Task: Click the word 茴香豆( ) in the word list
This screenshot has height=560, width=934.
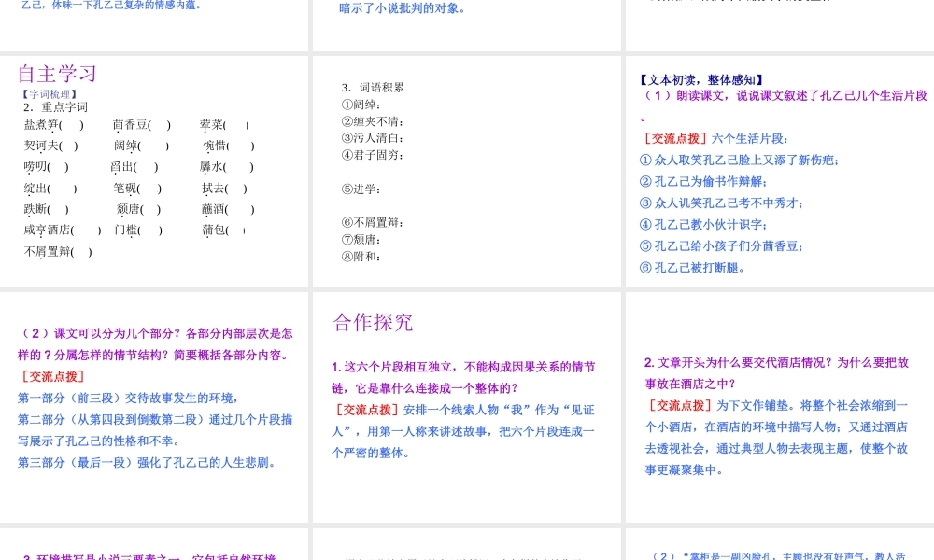Action: coord(142,125)
